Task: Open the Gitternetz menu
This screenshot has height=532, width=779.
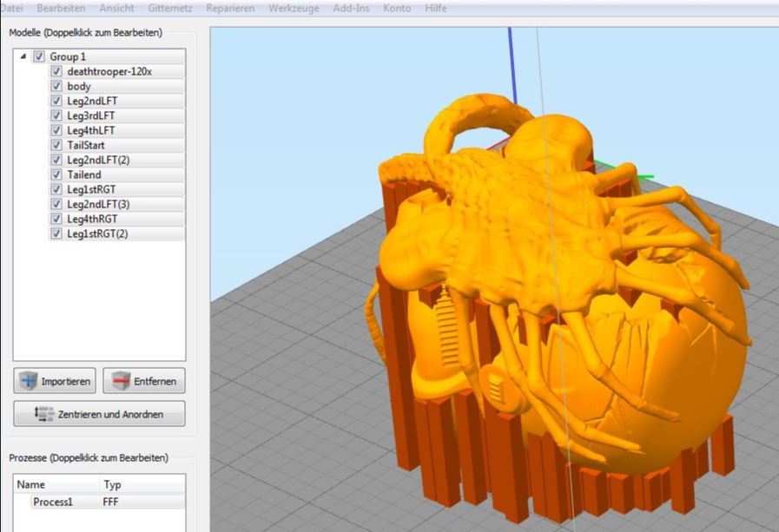Action: click(170, 9)
